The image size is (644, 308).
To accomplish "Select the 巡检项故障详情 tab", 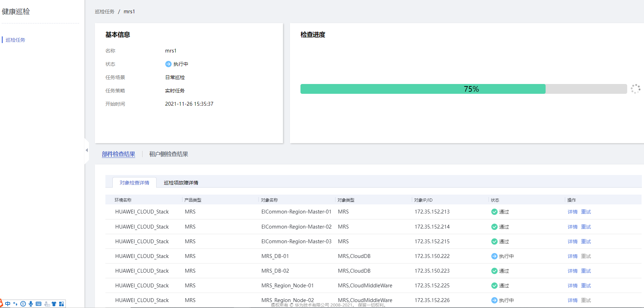I will [181, 183].
